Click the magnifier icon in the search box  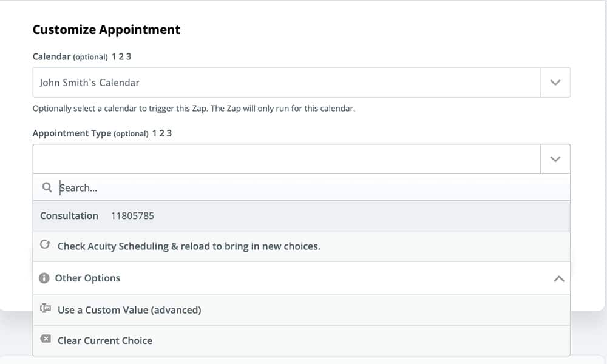[47, 188]
